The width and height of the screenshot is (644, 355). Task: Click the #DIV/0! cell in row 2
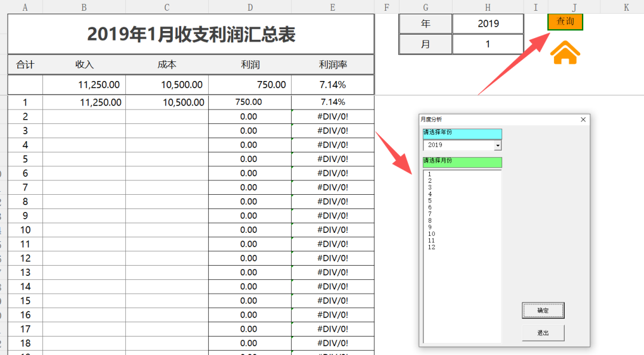[x=333, y=116]
